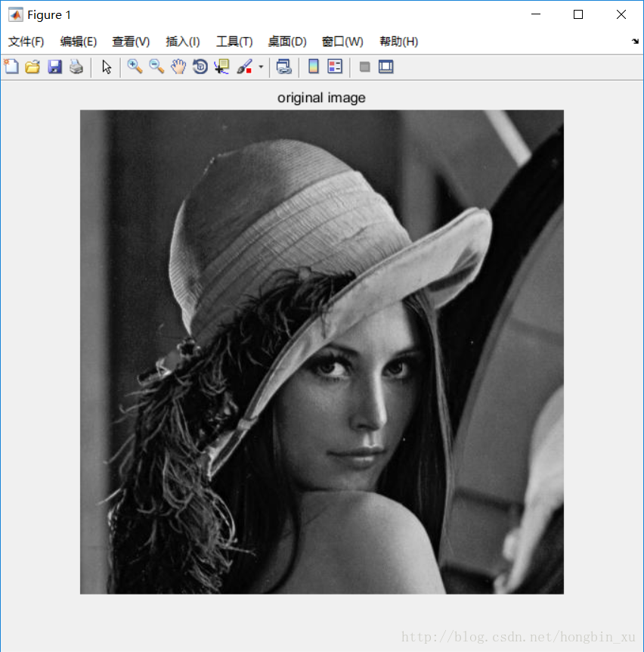This screenshot has height=652, width=644.
Task: Dock the figure using menu bar arrow
Action: click(x=635, y=41)
